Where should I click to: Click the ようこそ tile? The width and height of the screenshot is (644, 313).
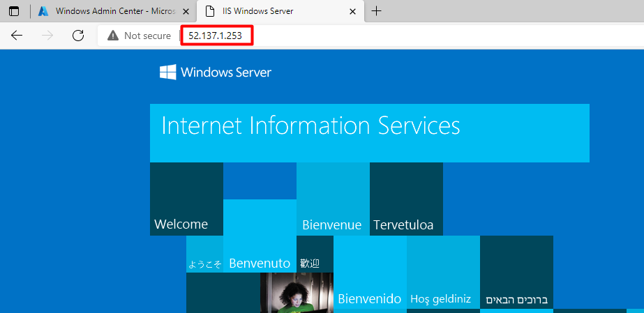(204, 254)
